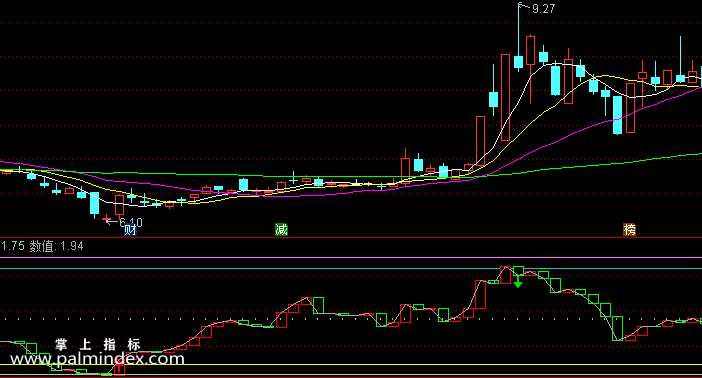This screenshot has width=702, height=378.
Task: Click the 掌上指标 watermark text
Action: pyautogui.click(x=98, y=344)
